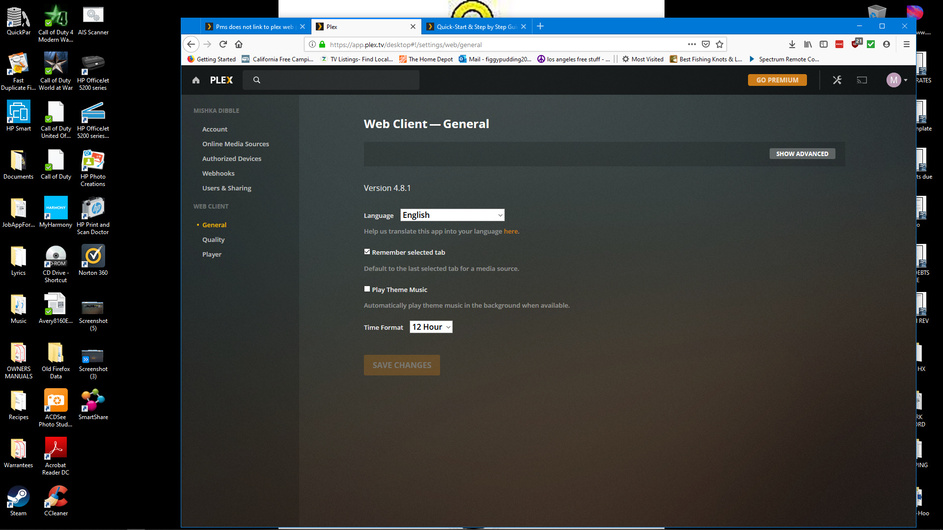Open the Plex settings wrench icon
The height and width of the screenshot is (530, 943).
tap(837, 80)
